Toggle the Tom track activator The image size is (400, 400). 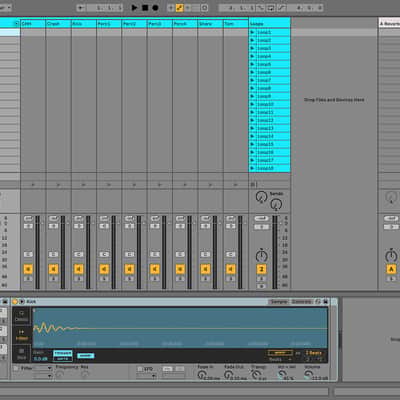coord(231,269)
